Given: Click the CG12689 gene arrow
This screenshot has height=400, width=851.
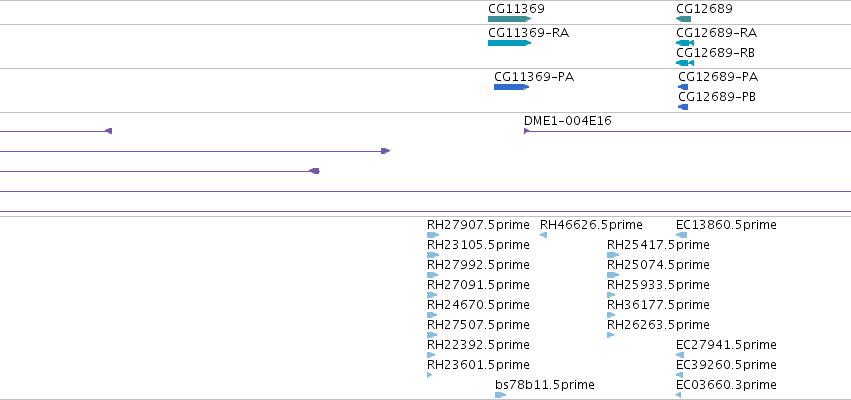Looking at the screenshot, I should 683,19.
